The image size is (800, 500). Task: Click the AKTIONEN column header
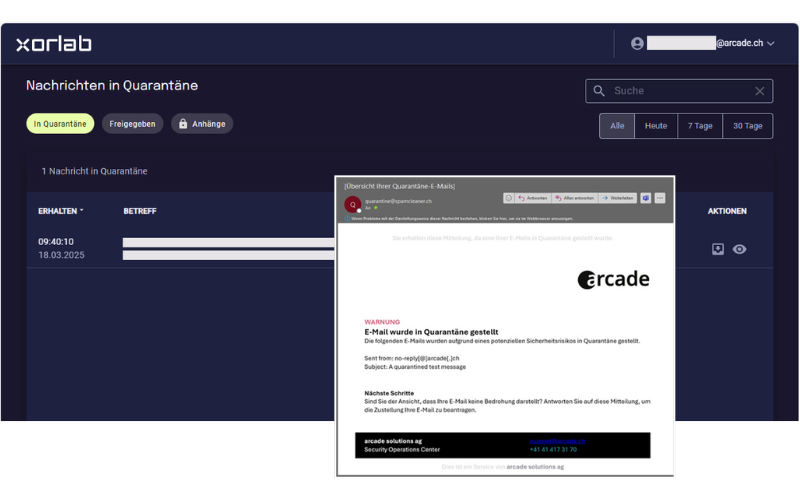coord(727,211)
